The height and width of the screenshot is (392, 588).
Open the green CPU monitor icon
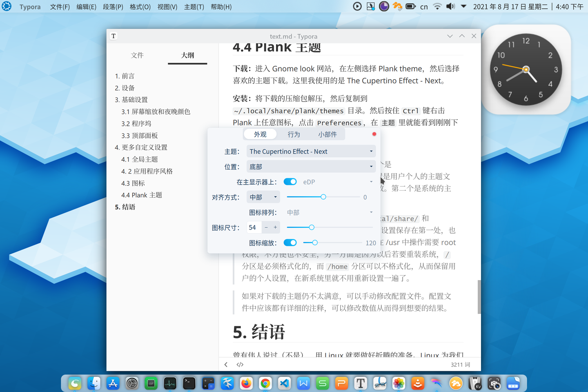pos(151,383)
